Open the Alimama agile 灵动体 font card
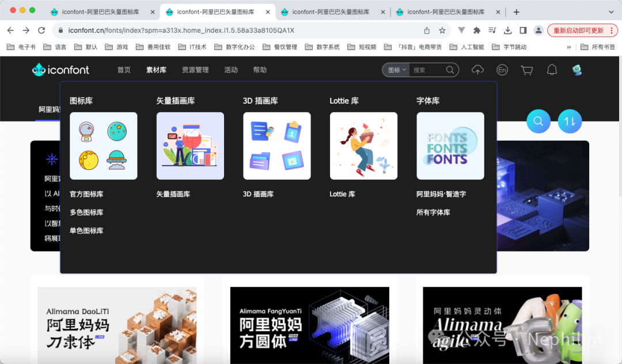The height and width of the screenshot is (364, 622). pos(503,325)
